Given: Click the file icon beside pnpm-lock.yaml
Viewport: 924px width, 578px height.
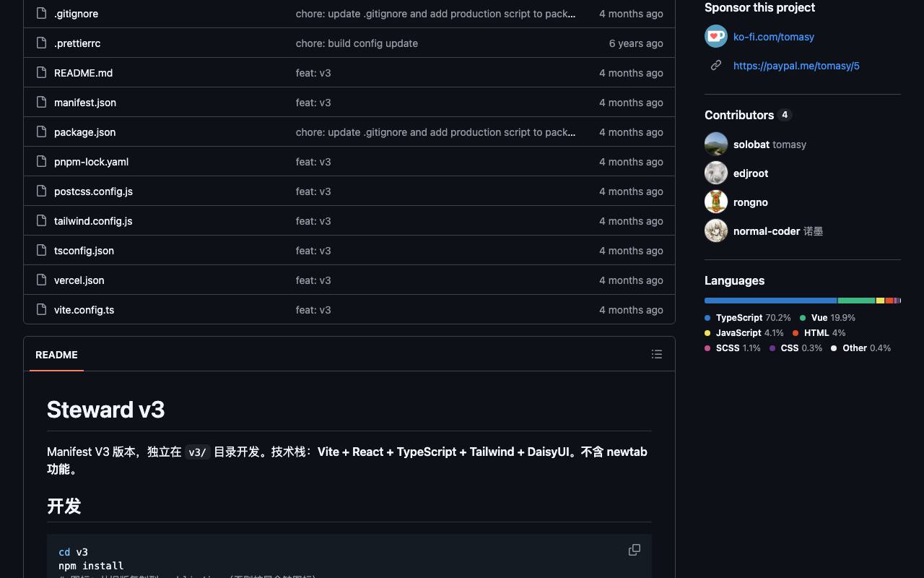Looking at the screenshot, I should [41, 161].
